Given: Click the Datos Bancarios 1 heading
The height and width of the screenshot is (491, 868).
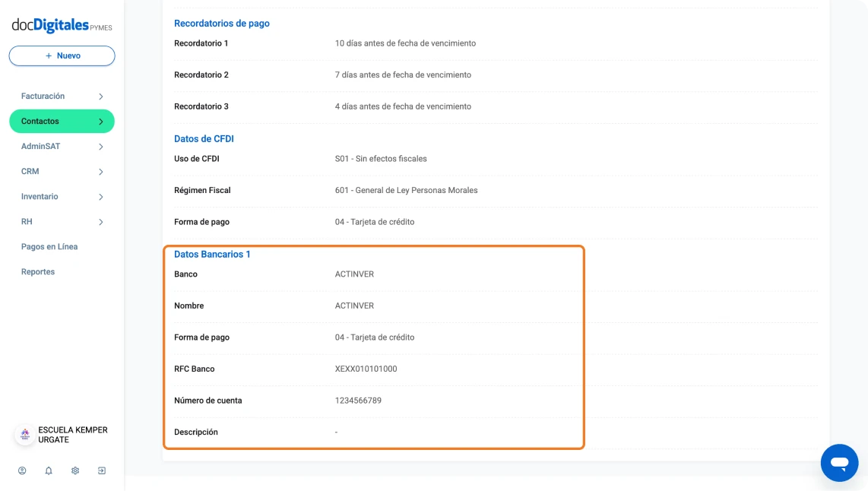Looking at the screenshot, I should [x=212, y=254].
